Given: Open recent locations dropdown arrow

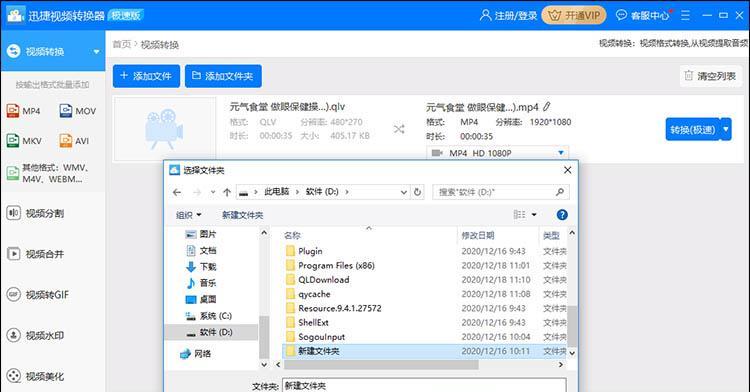Looking at the screenshot, I should [x=213, y=192].
